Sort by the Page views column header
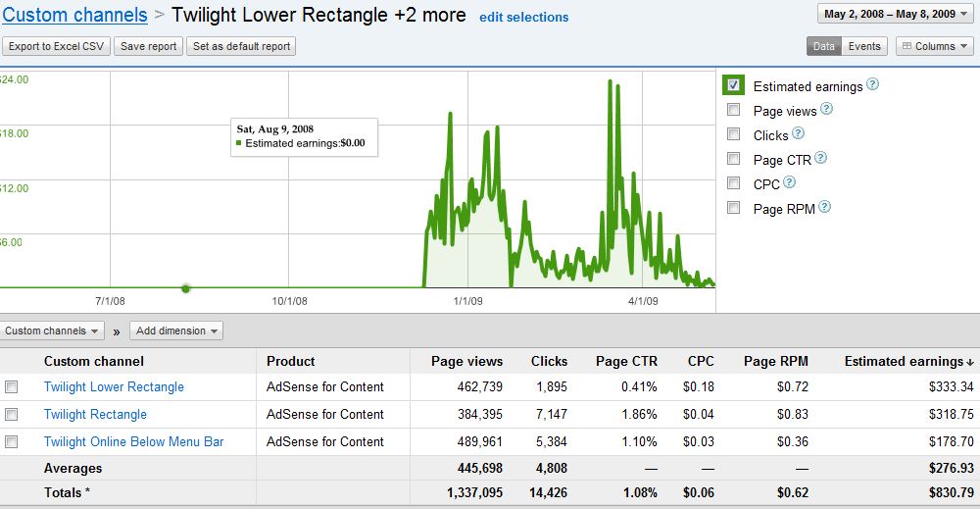 click(466, 362)
